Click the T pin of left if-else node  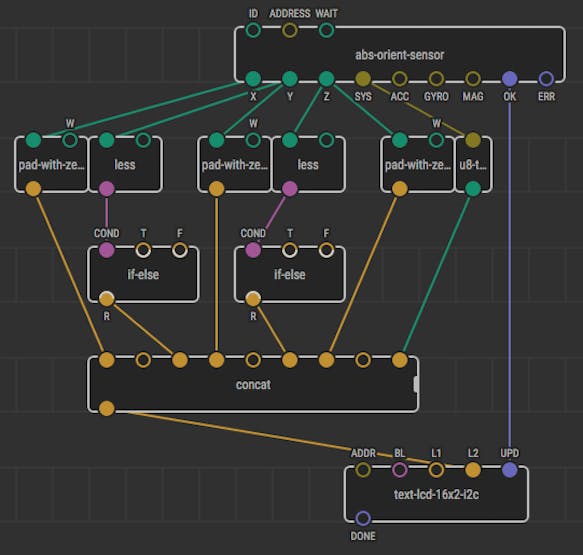(x=143, y=250)
